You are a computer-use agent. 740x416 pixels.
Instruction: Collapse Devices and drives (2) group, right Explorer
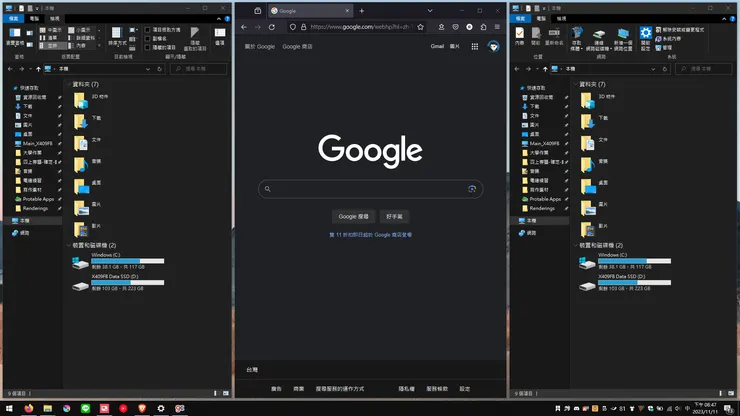[576, 246]
